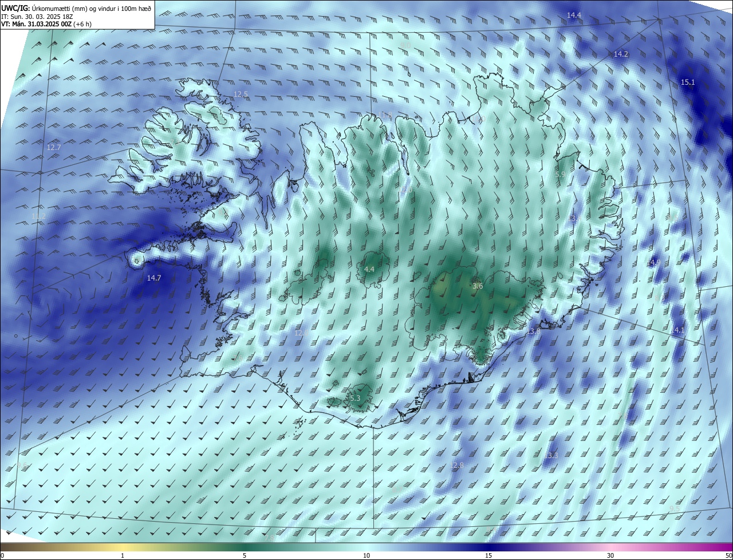Click the 15 tick on the color scale
The image size is (733, 560).
(x=488, y=555)
